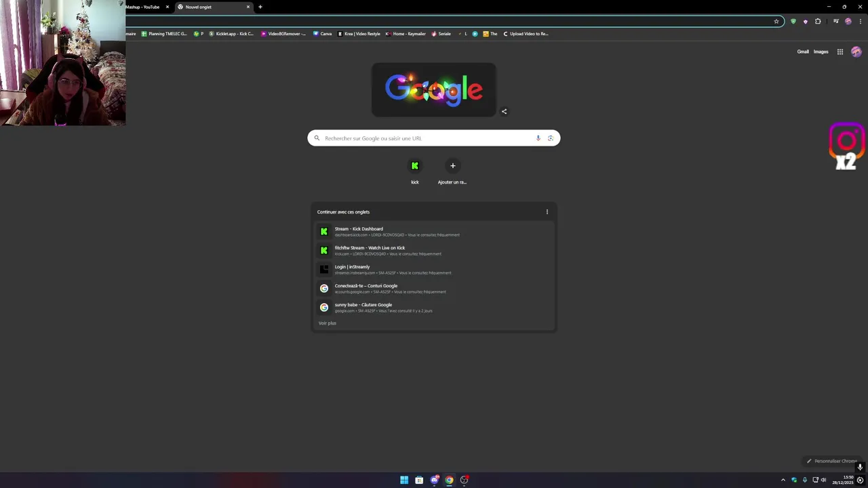Open the Google account avatar on page
Screen dimensions: 868x488
click(856, 52)
